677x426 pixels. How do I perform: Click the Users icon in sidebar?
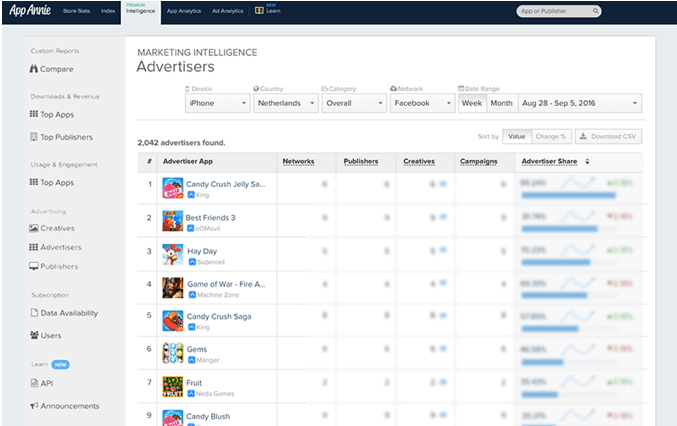tap(33, 335)
